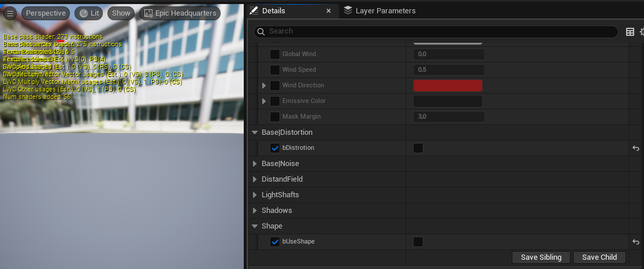Expand the LightShafts category
Screen dimensions: 644x269
click(255, 195)
